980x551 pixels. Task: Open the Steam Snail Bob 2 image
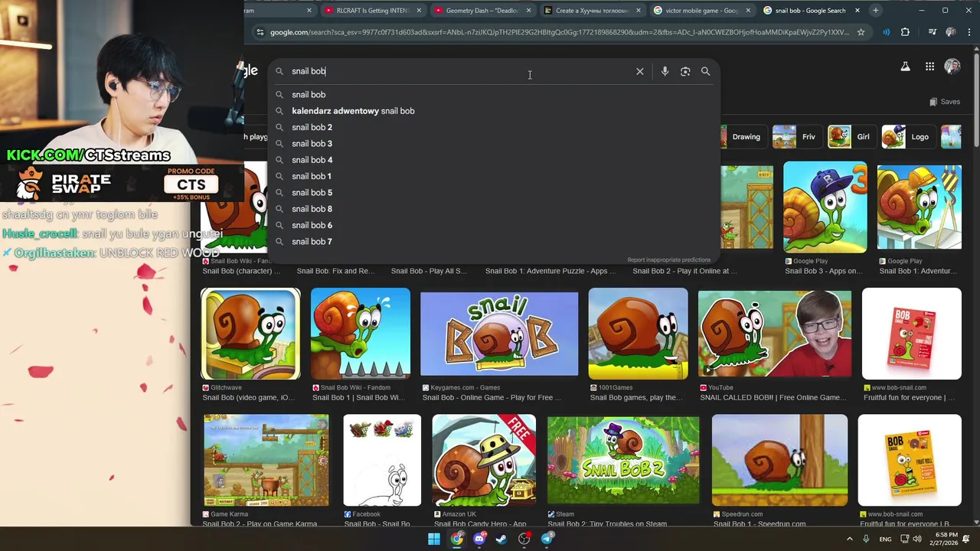pyautogui.click(x=623, y=461)
